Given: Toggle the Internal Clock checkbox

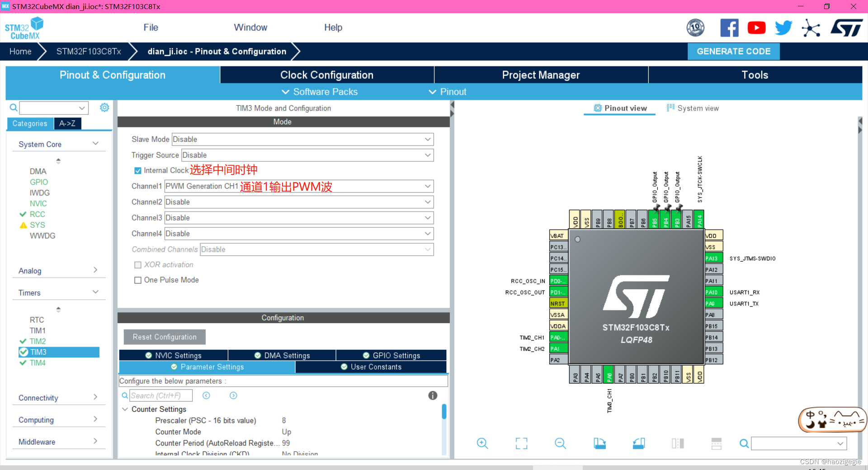Looking at the screenshot, I should [138, 170].
